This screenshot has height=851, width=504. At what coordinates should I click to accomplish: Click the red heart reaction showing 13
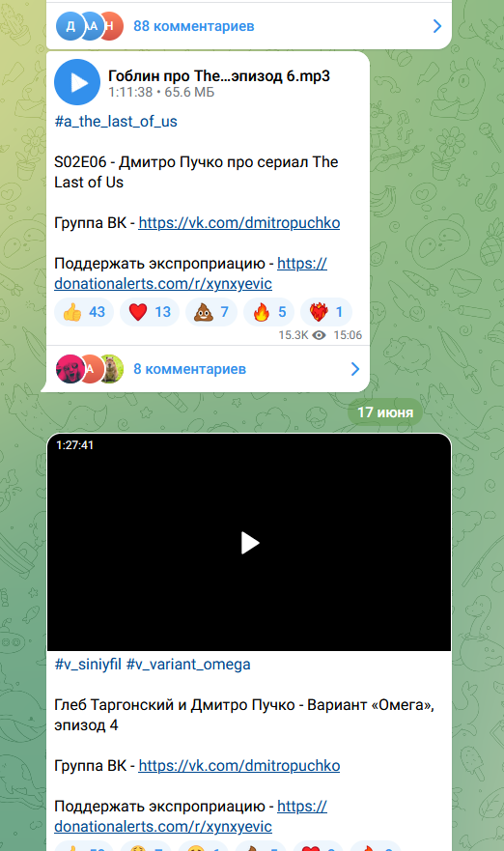[150, 312]
